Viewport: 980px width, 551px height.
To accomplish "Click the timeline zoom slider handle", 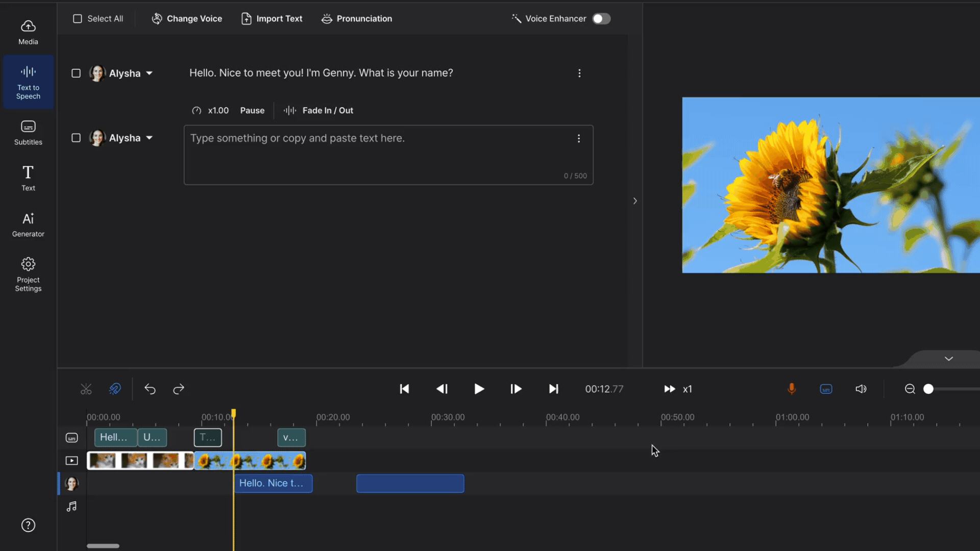I will tap(928, 389).
